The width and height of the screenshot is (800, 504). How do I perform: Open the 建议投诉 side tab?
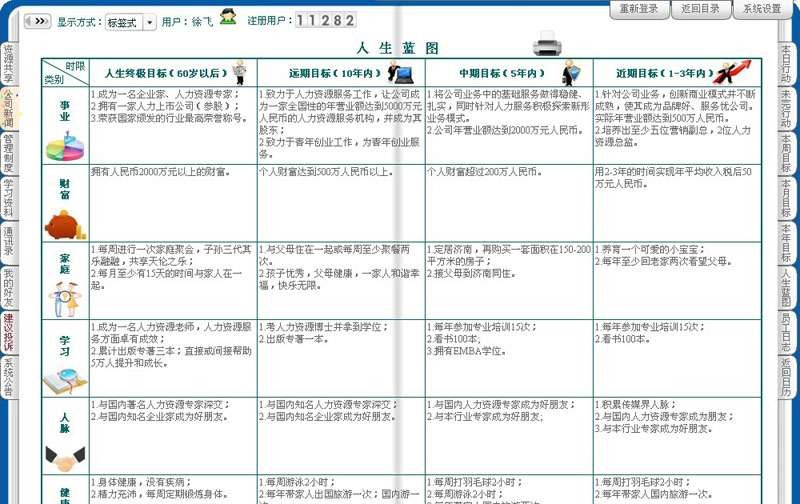click(x=8, y=333)
